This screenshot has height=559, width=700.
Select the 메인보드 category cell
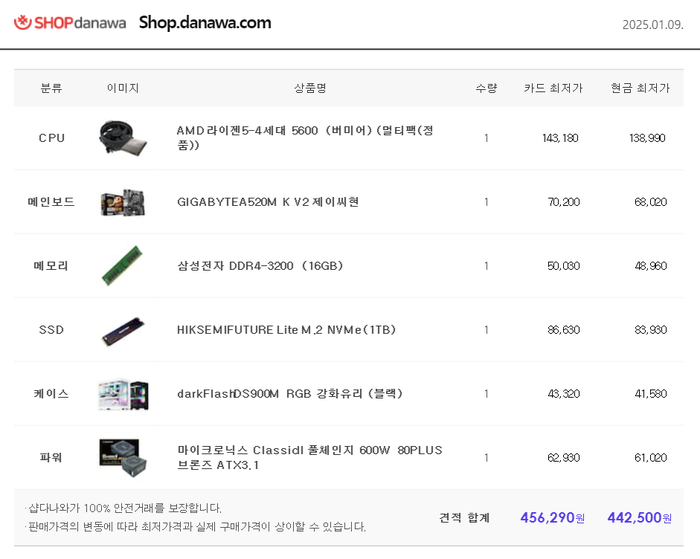[x=51, y=202]
